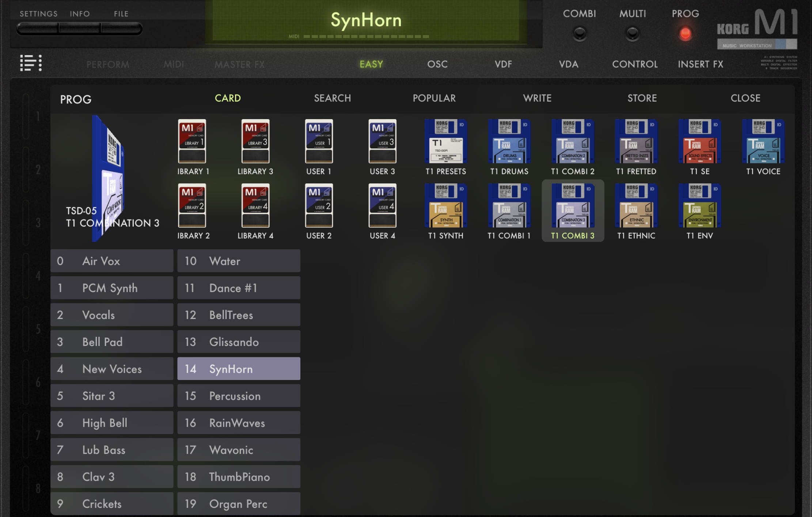Select the T1 DRUMS floppy disk
This screenshot has width=812, height=517.
(509, 142)
